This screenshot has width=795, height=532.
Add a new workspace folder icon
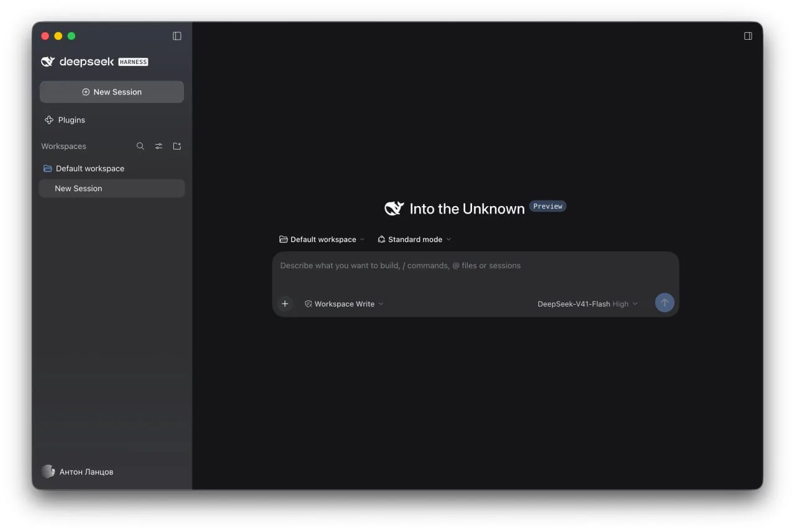point(177,147)
